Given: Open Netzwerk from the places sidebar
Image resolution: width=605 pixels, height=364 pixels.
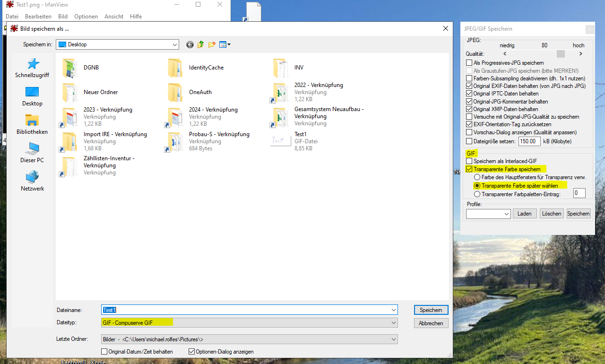Looking at the screenshot, I should [x=32, y=182].
